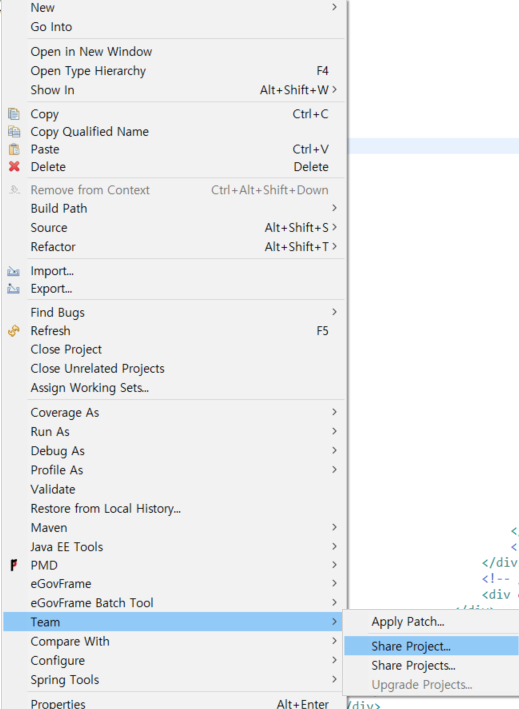Click the Paste menu entry
519x709 pixels.
pos(174,149)
